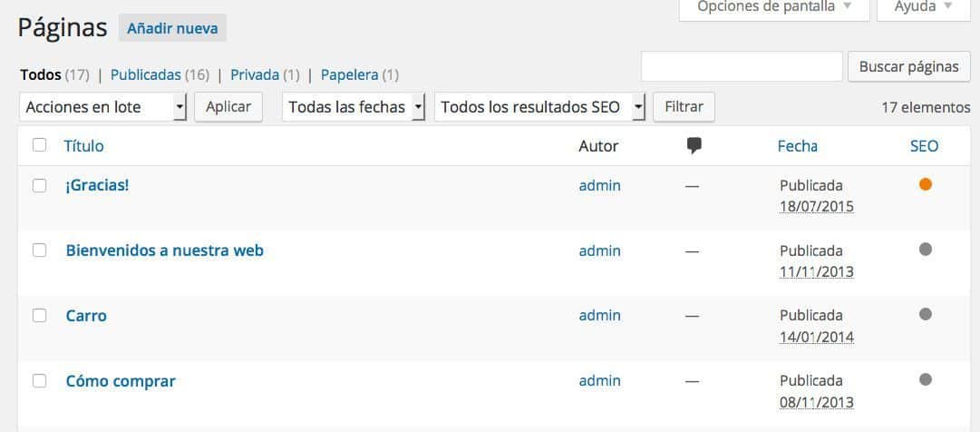Click the page search text field
This screenshot has height=432, width=980.
742,66
